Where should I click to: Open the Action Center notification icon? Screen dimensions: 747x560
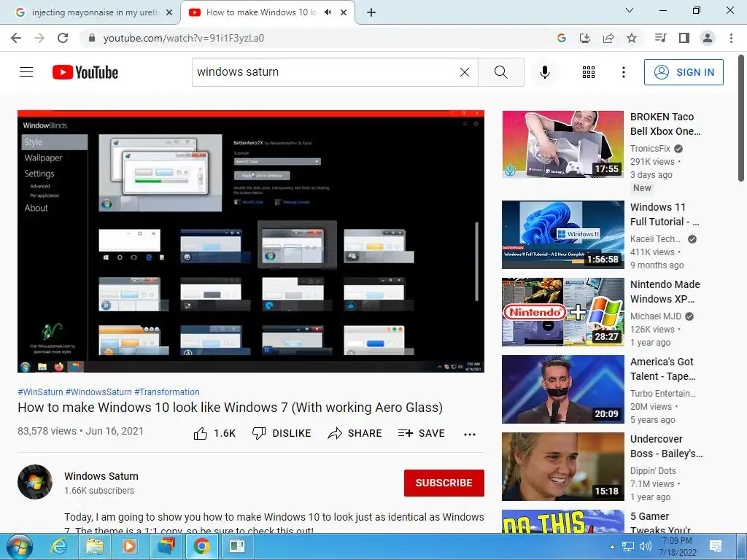(715, 546)
